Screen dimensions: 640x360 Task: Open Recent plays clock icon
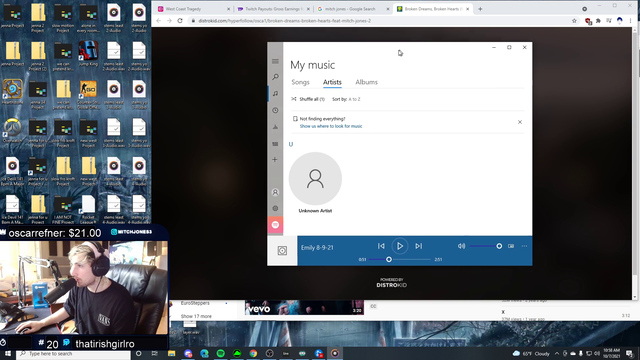(x=275, y=110)
